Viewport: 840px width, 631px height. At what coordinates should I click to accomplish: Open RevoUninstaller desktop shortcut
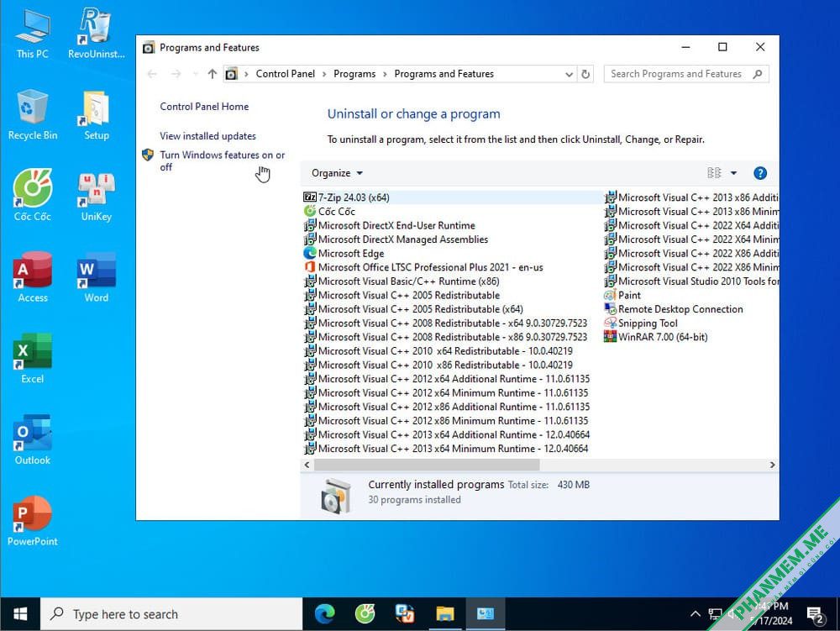(x=96, y=34)
